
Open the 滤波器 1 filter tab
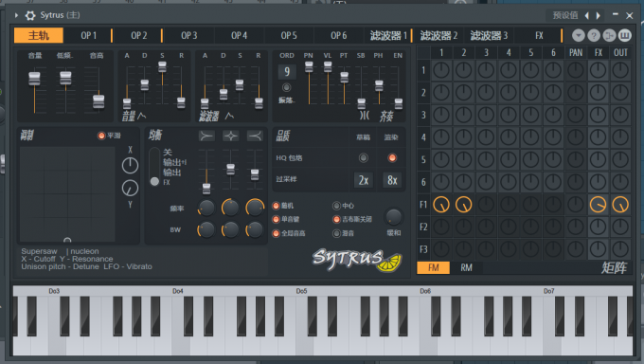[x=388, y=35]
